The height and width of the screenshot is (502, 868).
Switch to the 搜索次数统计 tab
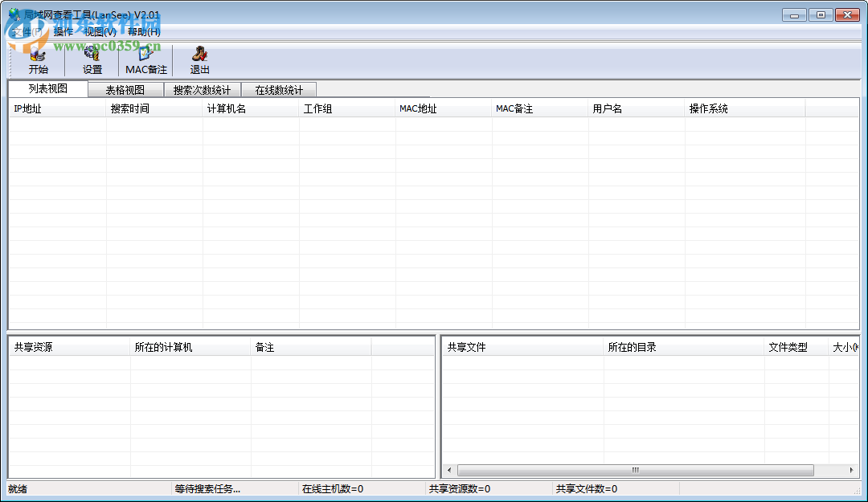(203, 89)
